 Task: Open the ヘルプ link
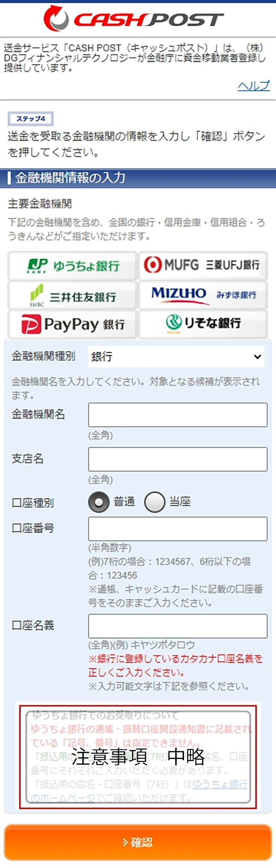coord(253,85)
